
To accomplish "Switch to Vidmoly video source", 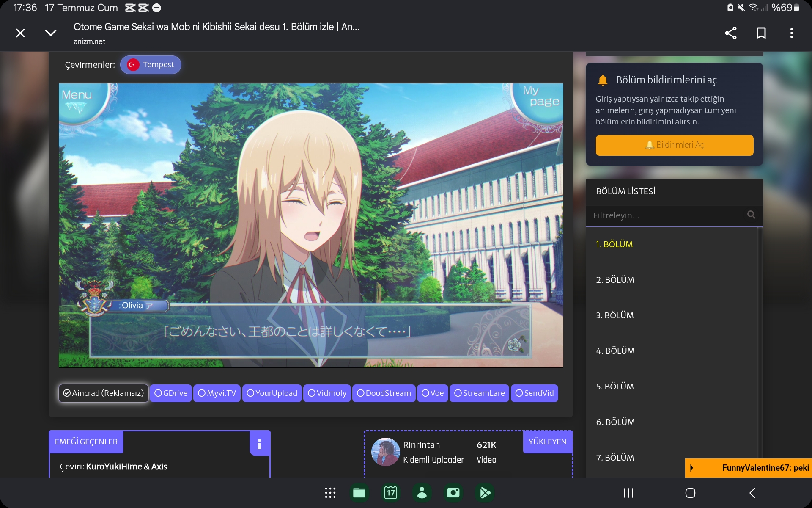I will pyautogui.click(x=327, y=393).
